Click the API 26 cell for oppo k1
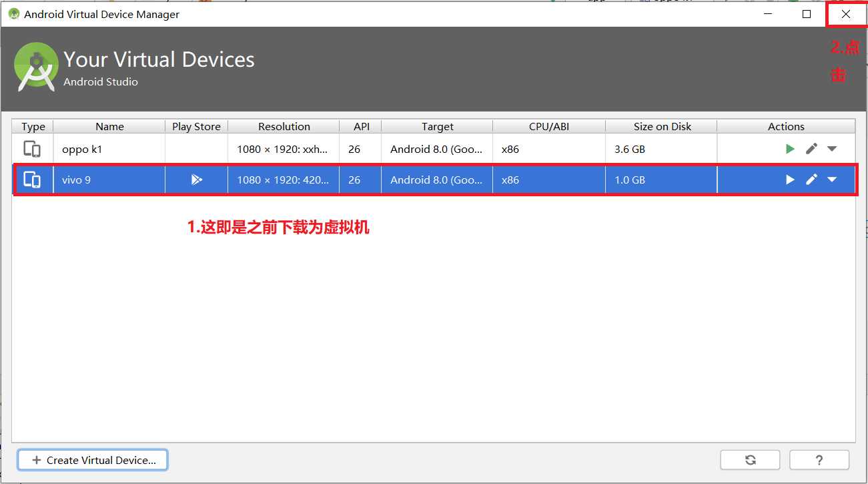868x484 pixels. [x=360, y=149]
